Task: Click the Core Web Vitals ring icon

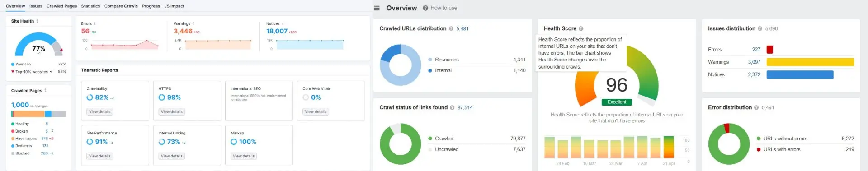Action: [306, 97]
